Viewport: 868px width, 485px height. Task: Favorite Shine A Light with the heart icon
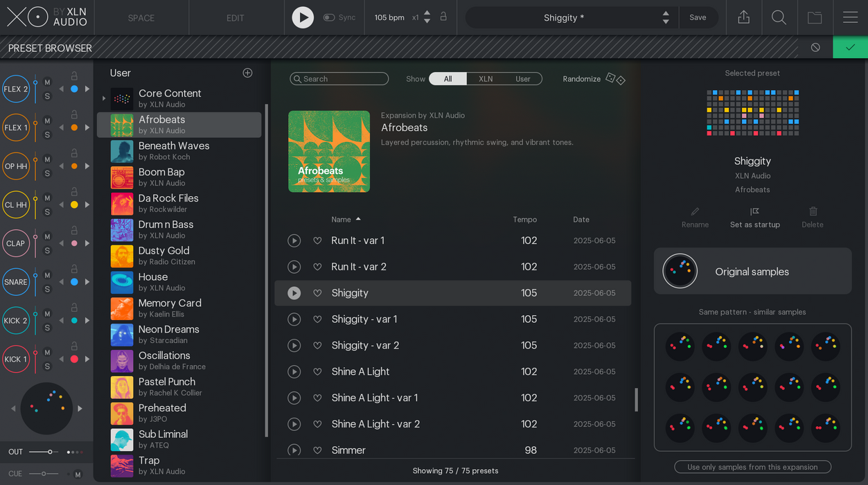click(x=317, y=371)
